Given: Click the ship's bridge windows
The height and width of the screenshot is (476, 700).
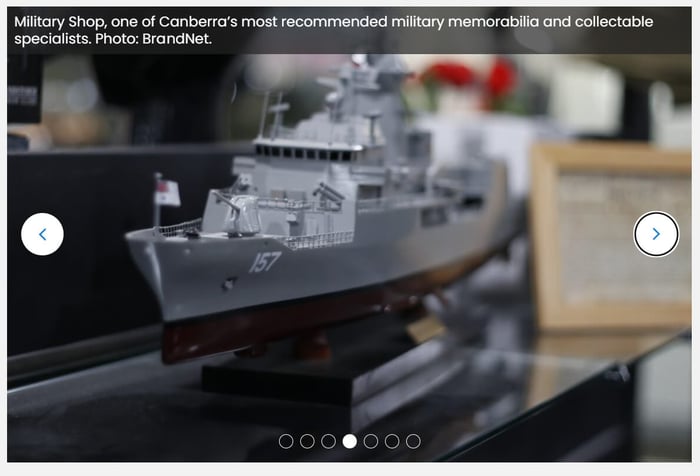Looking at the screenshot, I should coord(308,154).
